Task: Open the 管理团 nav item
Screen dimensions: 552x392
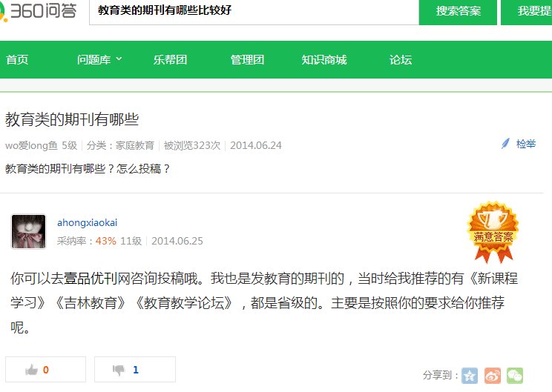Action: point(247,60)
